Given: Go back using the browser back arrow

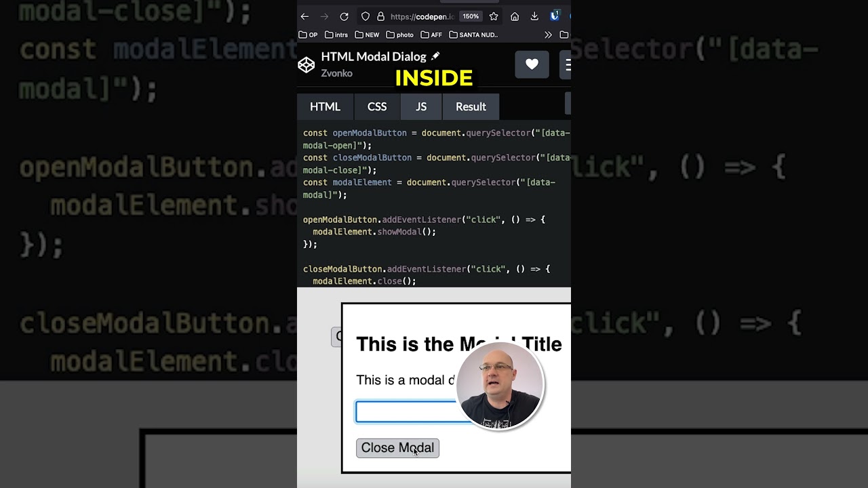Looking at the screenshot, I should pos(304,16).
